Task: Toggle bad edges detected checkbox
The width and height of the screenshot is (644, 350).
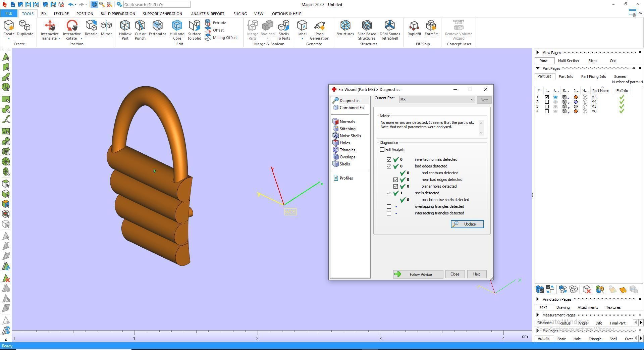Action: click(389, 166)
